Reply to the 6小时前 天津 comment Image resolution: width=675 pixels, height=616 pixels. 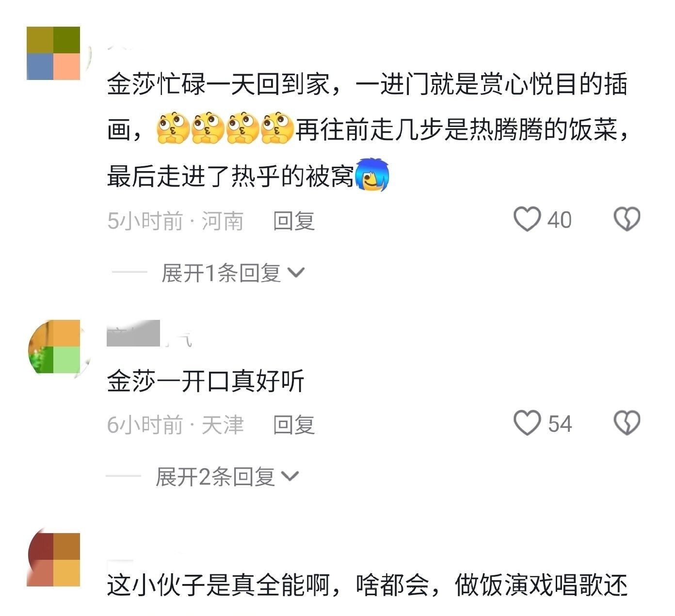click(x=294, y=425)
